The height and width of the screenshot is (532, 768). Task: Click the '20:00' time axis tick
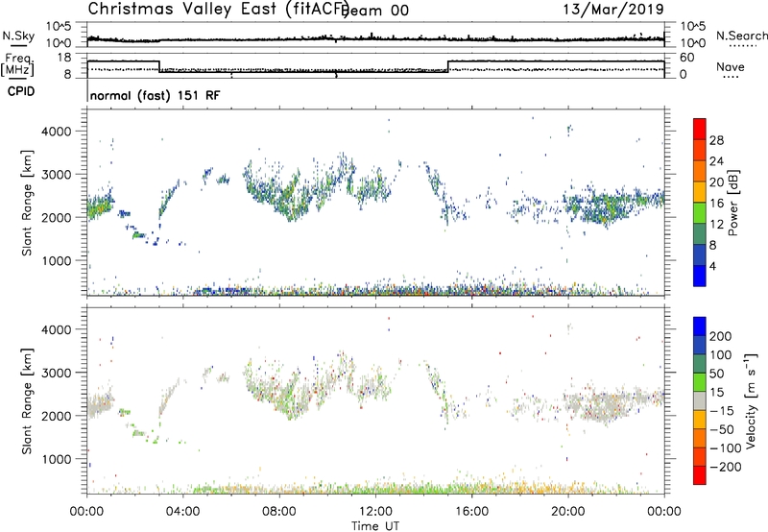pyautogui.click(x=568, y=512)
